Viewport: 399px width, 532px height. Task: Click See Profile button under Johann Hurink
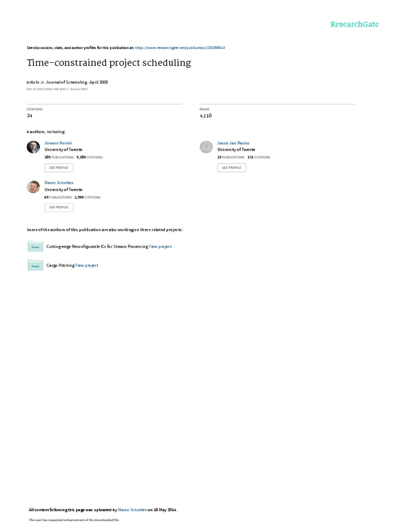point(59,168)
